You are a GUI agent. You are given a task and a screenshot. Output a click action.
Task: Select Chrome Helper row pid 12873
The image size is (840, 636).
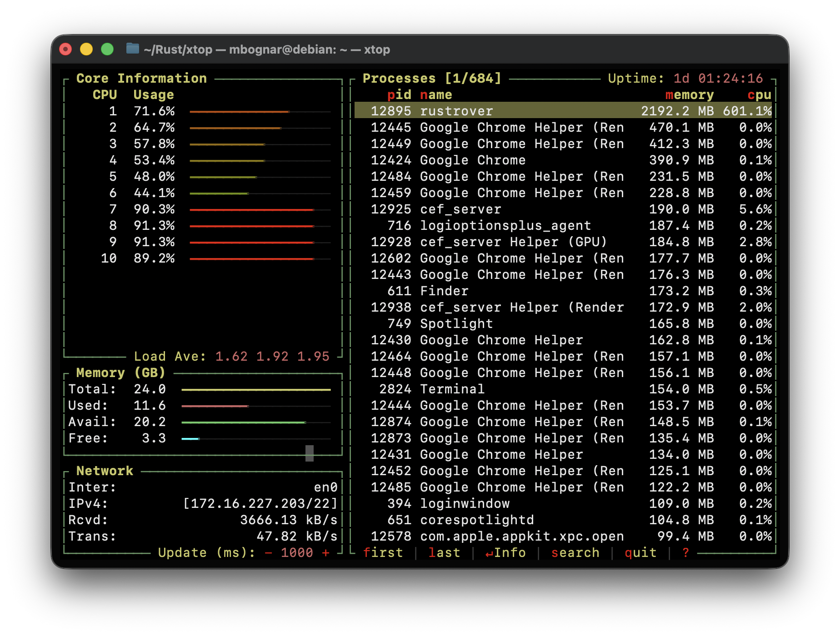point(563,438)
